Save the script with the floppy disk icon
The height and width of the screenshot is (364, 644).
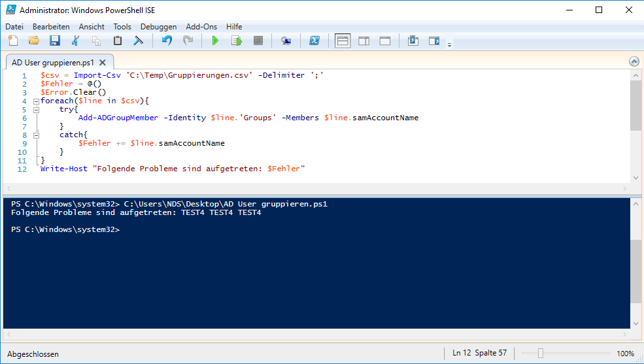[55, 41]
